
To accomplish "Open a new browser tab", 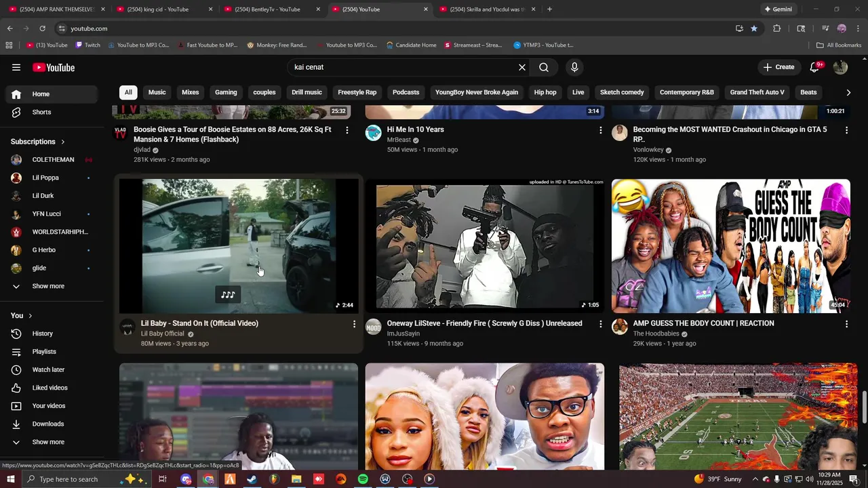I will coord(549,9).
